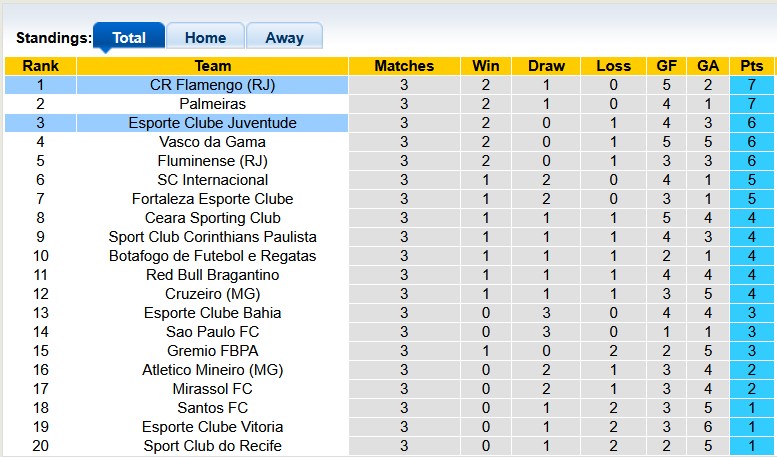The height and width of the screenshot is (457, 777).
Task: Open Sport Club do Recife link
Action: click(212, 446)
